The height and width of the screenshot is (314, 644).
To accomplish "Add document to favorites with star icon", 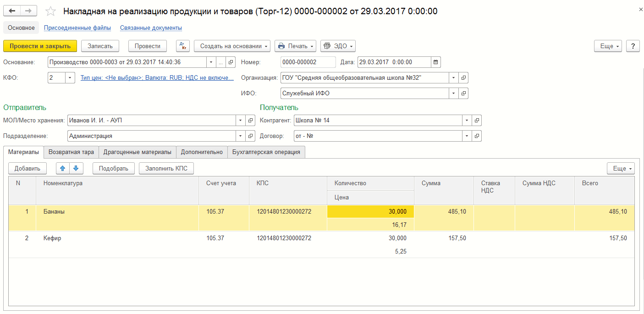I will pos(51,11).
